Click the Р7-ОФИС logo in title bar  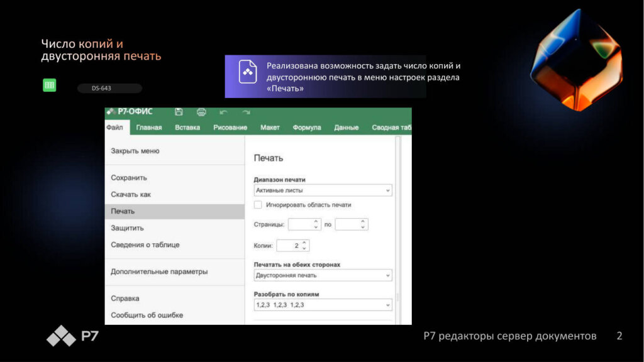coord(131,112)
